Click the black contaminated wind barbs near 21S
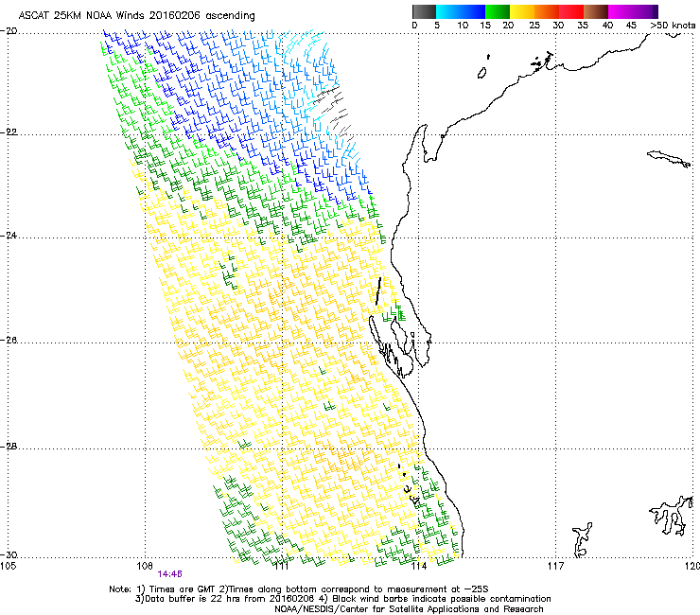 (x=333, y=112)
